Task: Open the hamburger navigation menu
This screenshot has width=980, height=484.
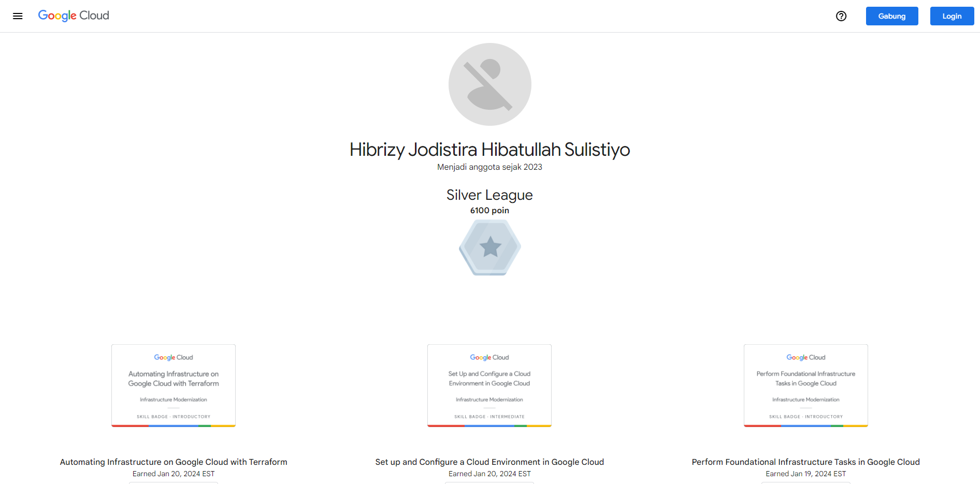Action: pos(18,16)
